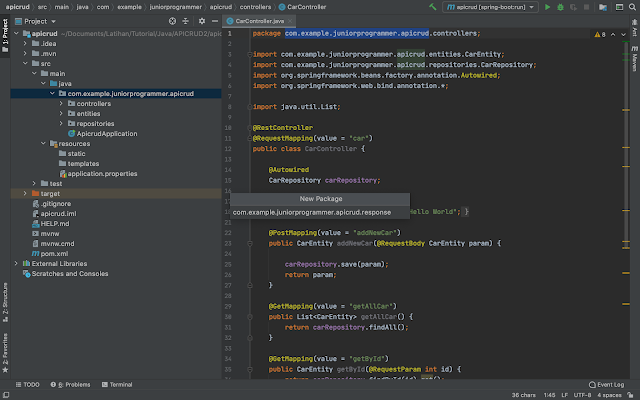This screenshot has height=400, width=640.
Task: Select pom.xml in project tree
Action: 50,253
